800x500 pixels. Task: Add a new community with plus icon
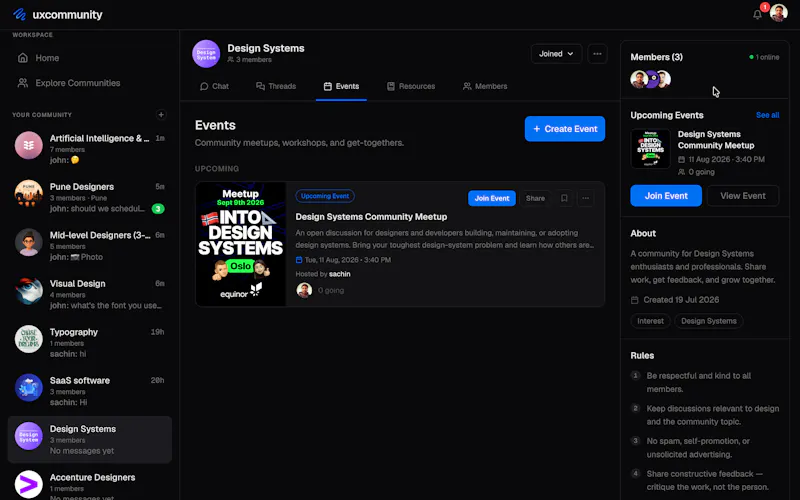[161, 114]
